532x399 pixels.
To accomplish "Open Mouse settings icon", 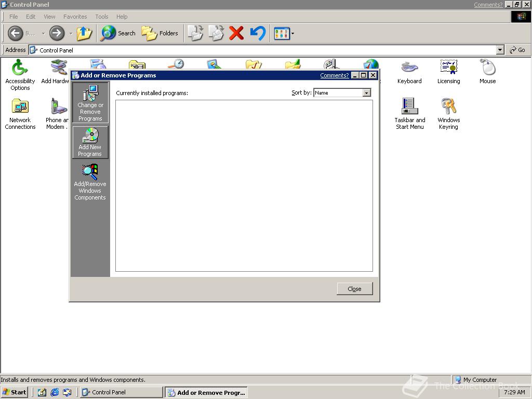I will (x=487, y=72).
